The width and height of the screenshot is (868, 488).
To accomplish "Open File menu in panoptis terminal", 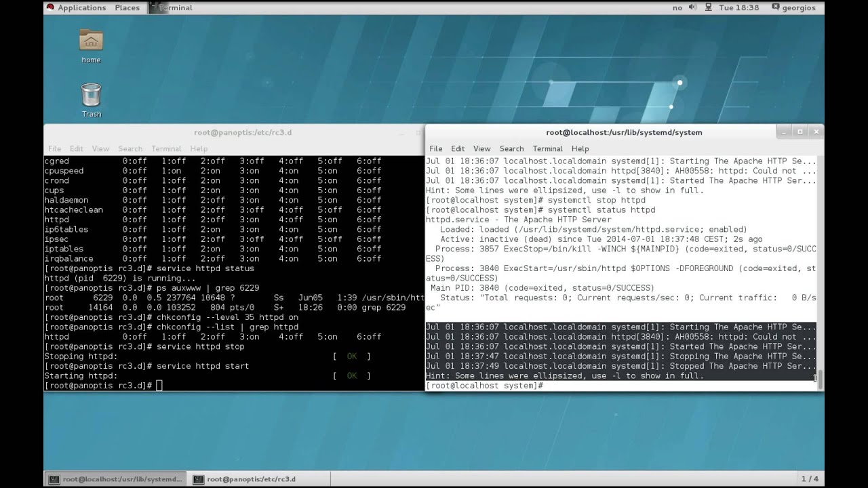I will tap(54, 148).
